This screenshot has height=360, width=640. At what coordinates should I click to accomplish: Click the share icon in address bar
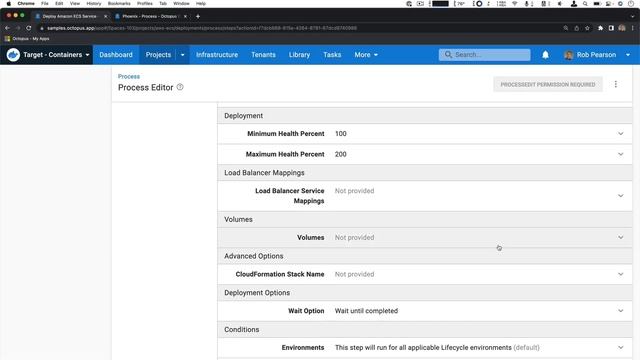click(577, 28)
